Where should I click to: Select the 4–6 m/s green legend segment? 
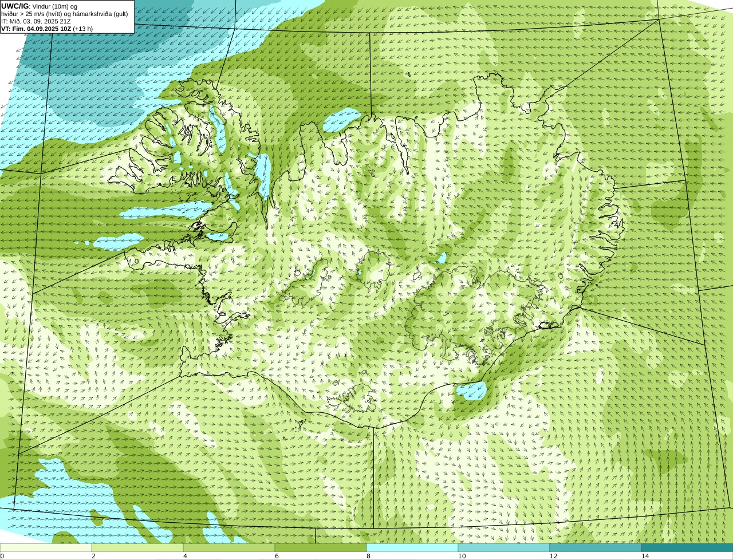coord(229,547)
